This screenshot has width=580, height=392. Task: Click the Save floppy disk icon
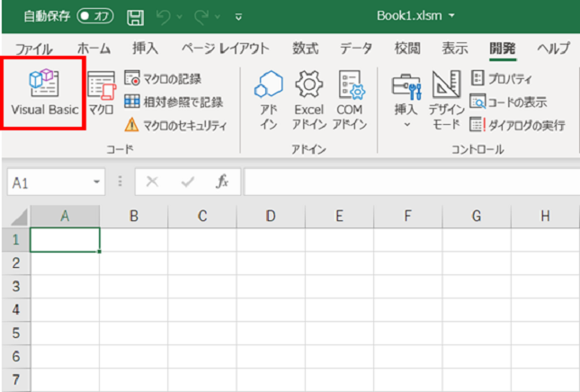click(135, 16)
